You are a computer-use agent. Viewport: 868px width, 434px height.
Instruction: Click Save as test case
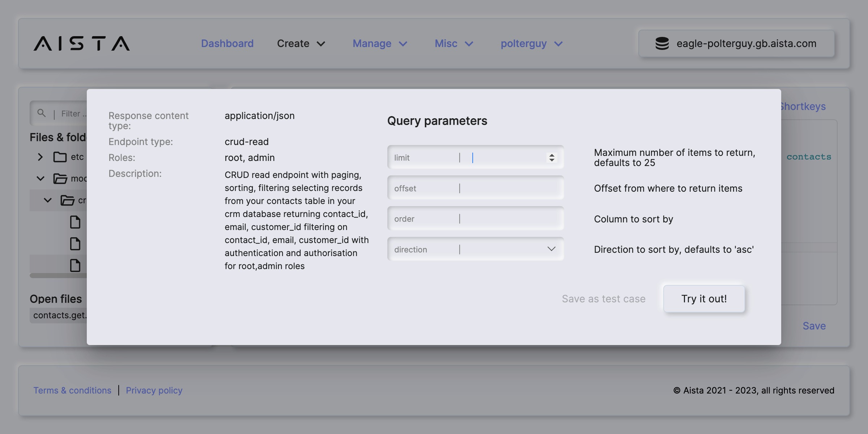pyautogui.click(x=603, y=299)
